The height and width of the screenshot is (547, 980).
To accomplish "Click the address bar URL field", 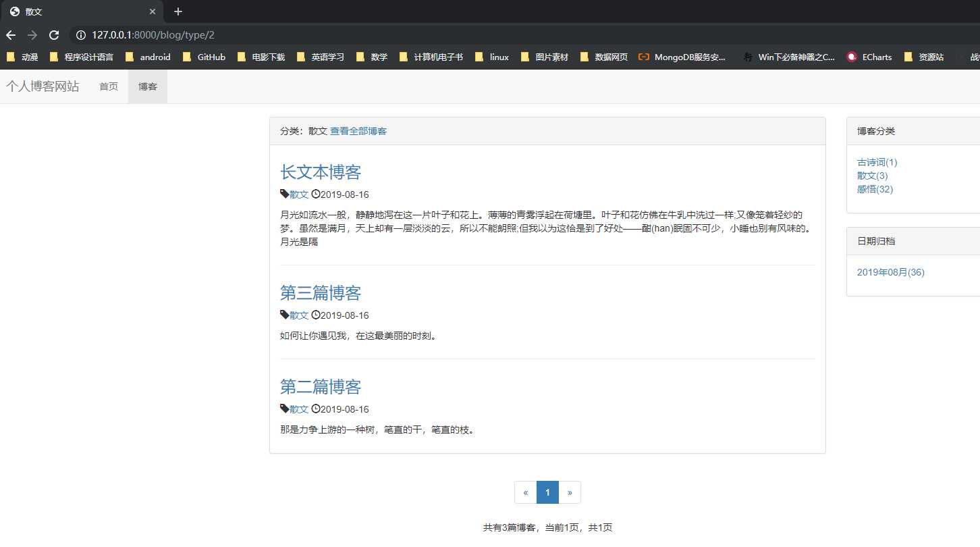I will pyautogui.click(x=153, y=35).
